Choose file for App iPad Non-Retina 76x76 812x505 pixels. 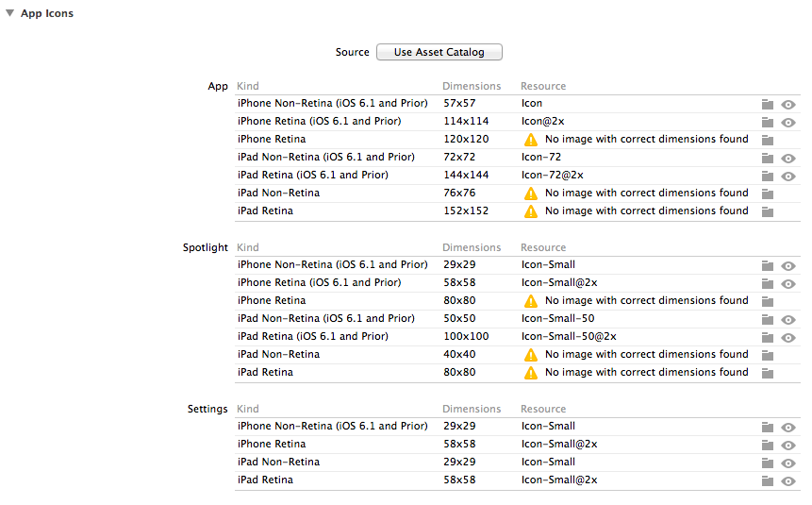click(x=768, y=194)
